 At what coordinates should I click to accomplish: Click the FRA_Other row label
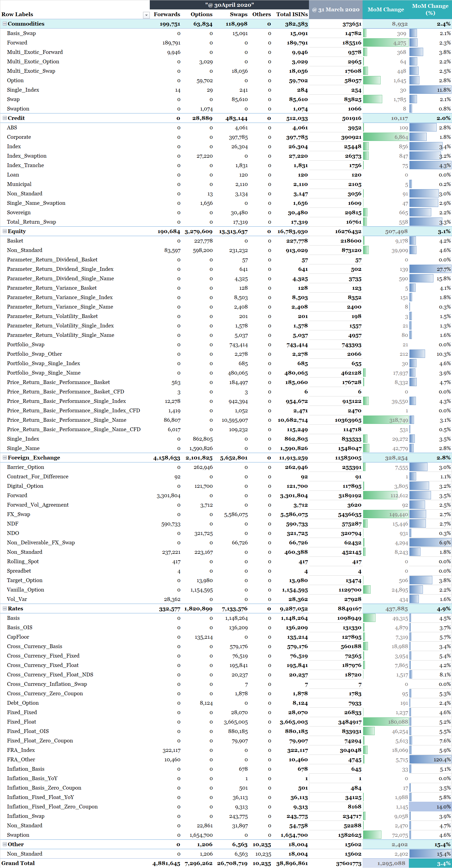click(x=21, y=759)
